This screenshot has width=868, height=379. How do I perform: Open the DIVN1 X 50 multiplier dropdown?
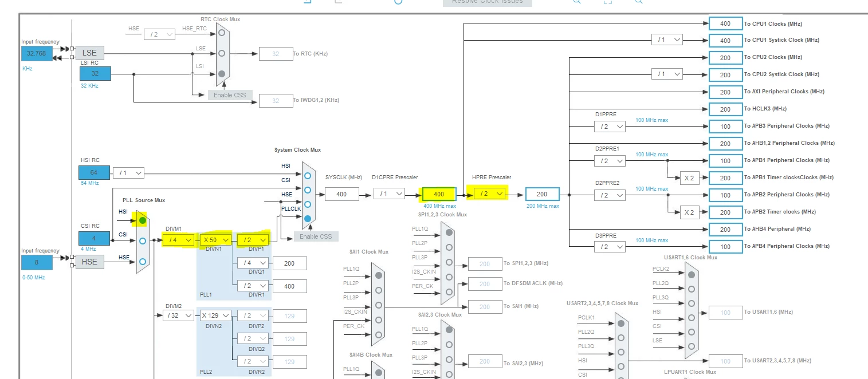[215, 239]
